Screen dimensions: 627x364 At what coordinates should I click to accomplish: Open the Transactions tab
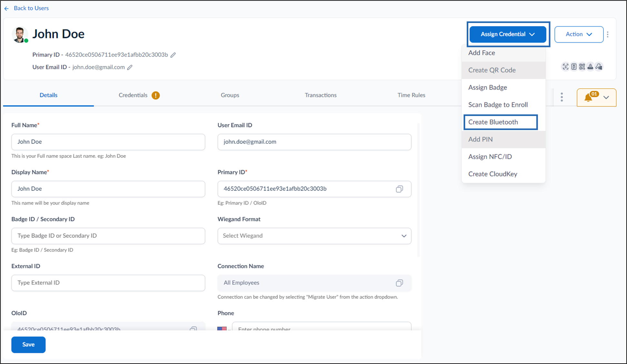321,95
